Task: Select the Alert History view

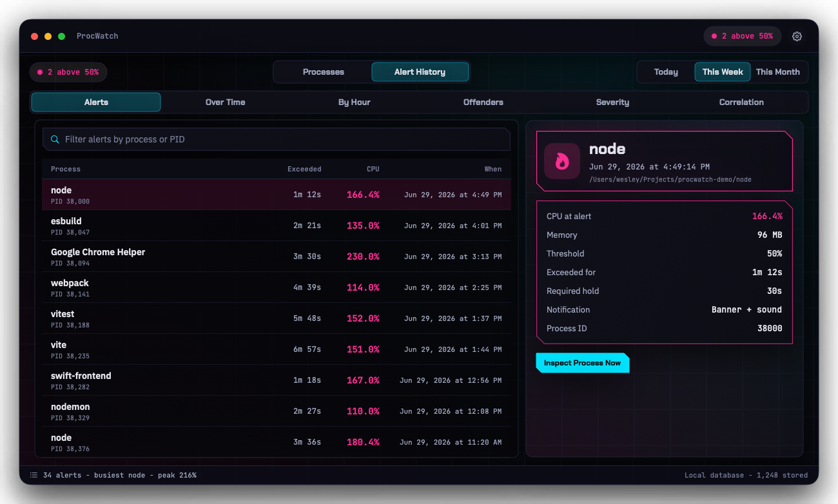Action: [420, 72]
